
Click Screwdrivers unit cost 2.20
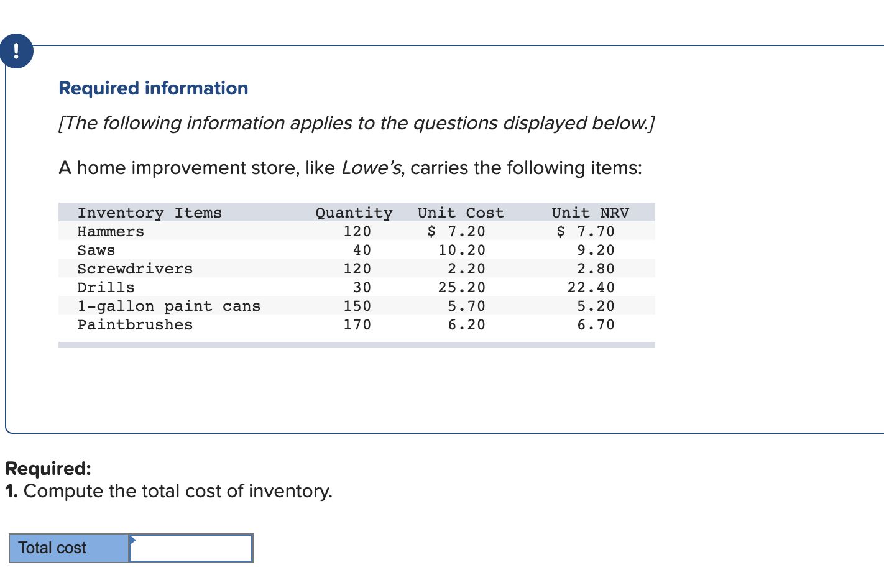click(x=467, y=269)
